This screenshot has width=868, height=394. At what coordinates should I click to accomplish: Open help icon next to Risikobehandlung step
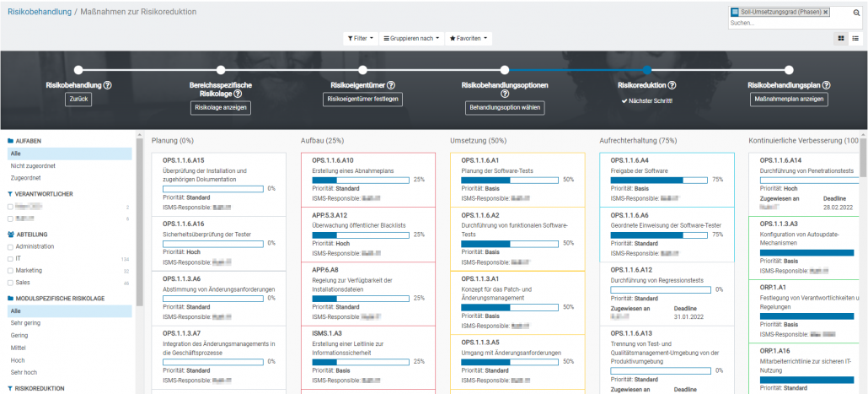coord(108,85)
